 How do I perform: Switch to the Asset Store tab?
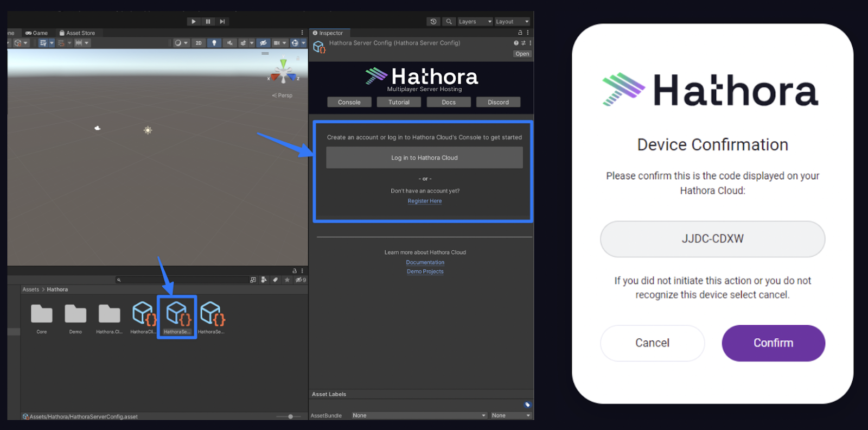(x=77, y=33)
